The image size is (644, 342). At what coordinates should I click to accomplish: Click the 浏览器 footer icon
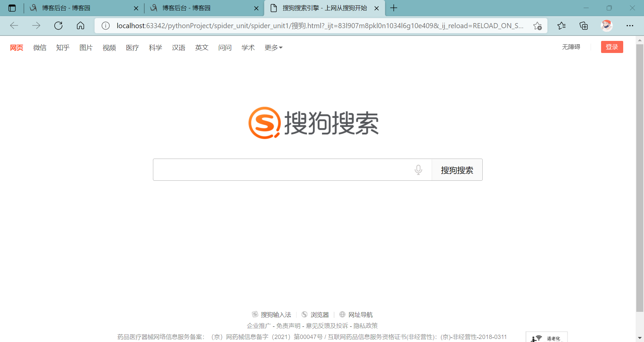point(304,315)
